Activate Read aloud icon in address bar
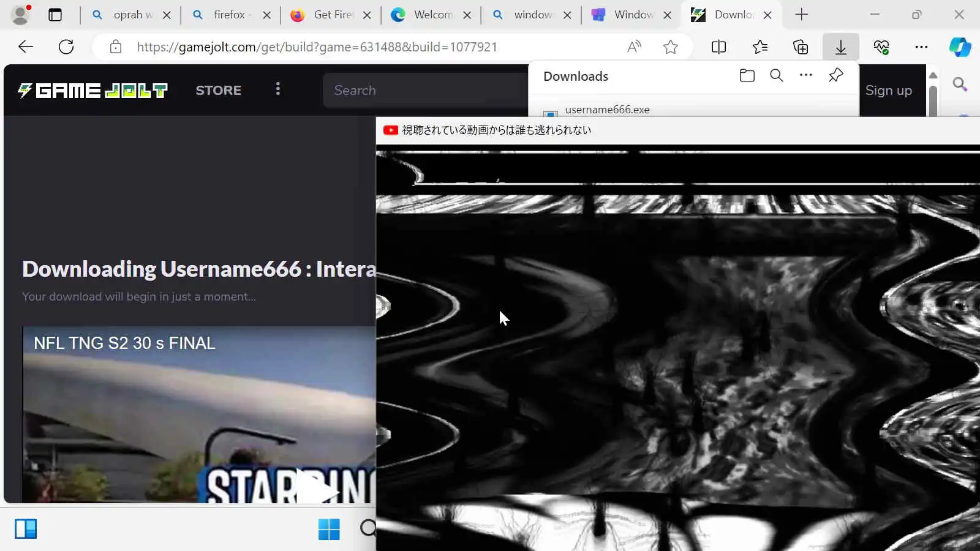 (635, 47)
